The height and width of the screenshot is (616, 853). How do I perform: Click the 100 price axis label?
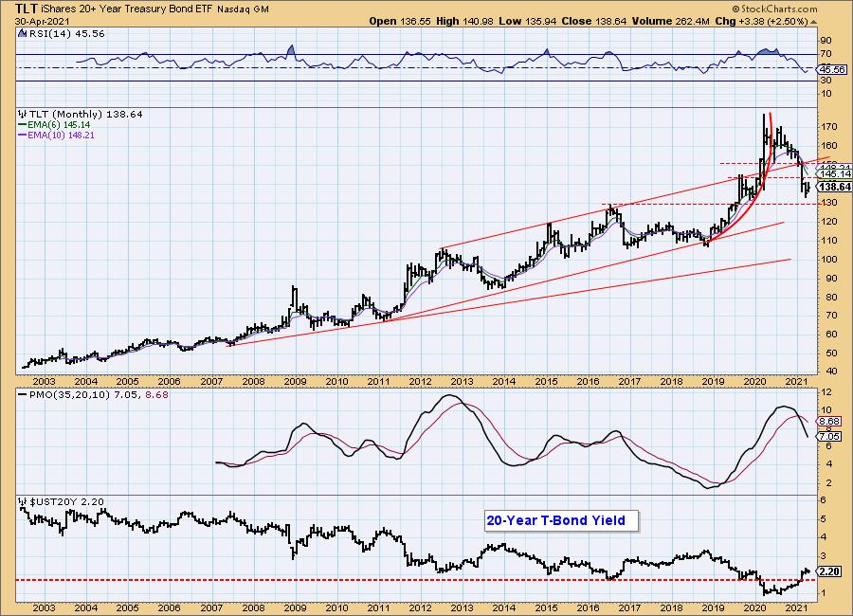pyautogui.click(x=829, y=259)
